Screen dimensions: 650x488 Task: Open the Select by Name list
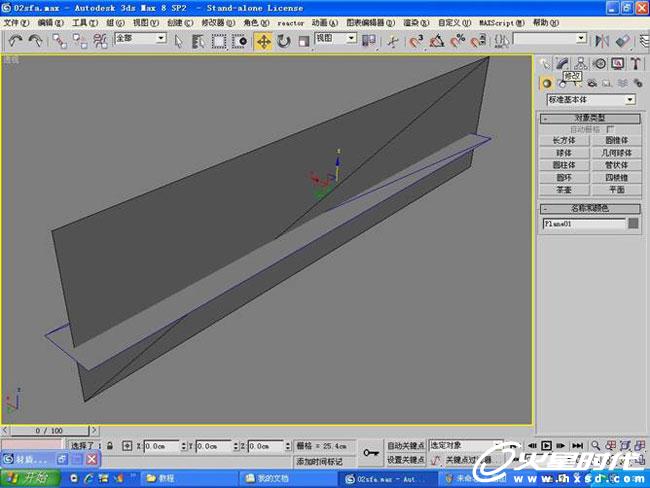pos(199,41)
